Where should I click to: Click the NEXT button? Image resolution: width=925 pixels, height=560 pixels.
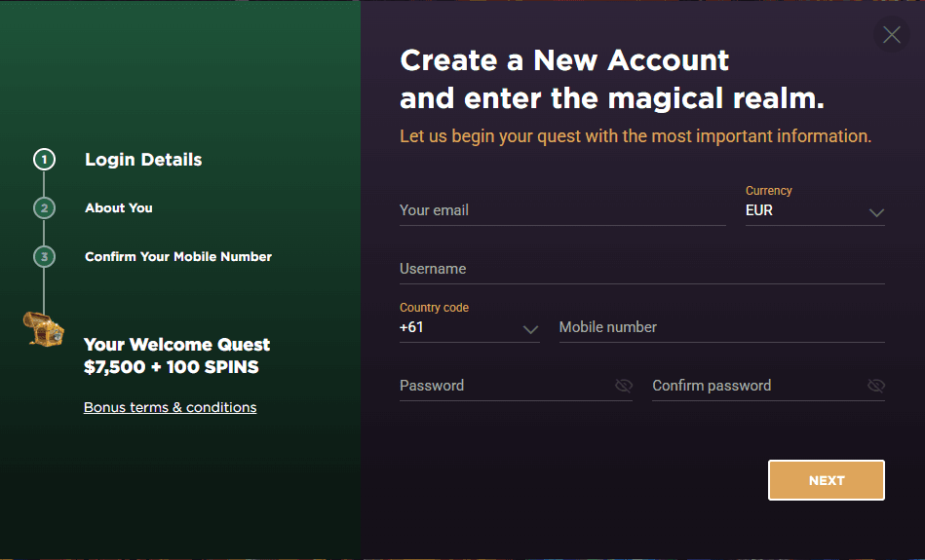tap(826, 480)
